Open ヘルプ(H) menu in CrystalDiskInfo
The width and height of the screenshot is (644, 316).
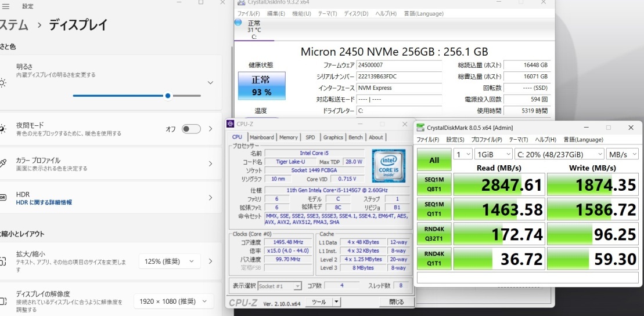(x=386, y=13)
